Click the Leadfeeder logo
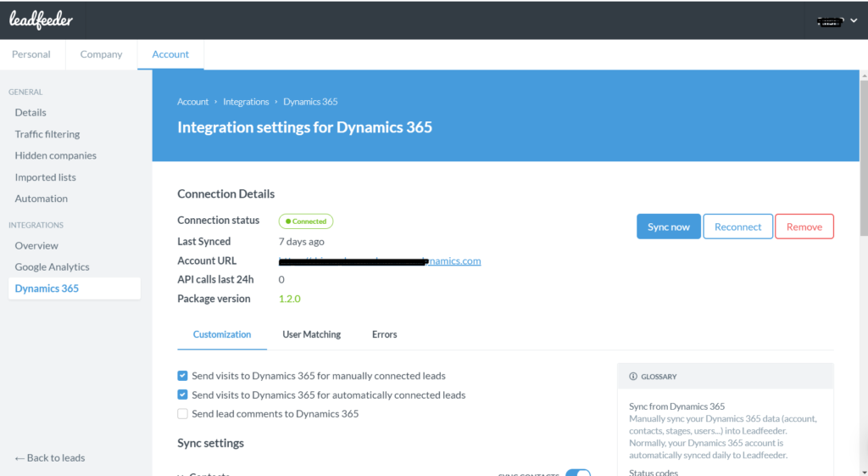 [41, 20]
